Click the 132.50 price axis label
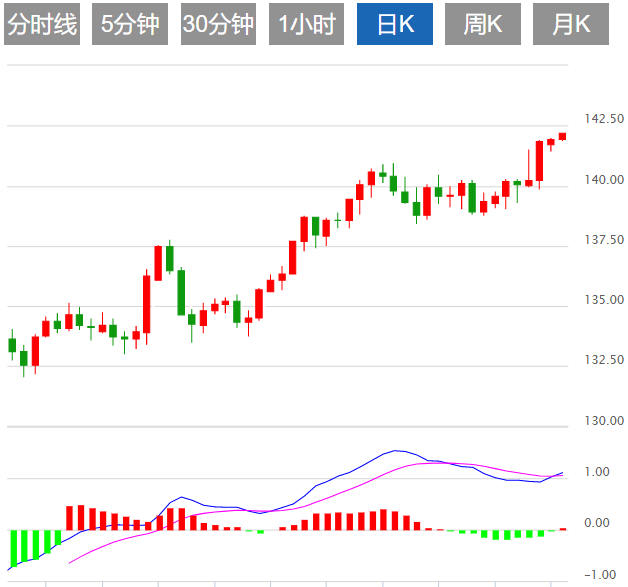 point(604,360)
